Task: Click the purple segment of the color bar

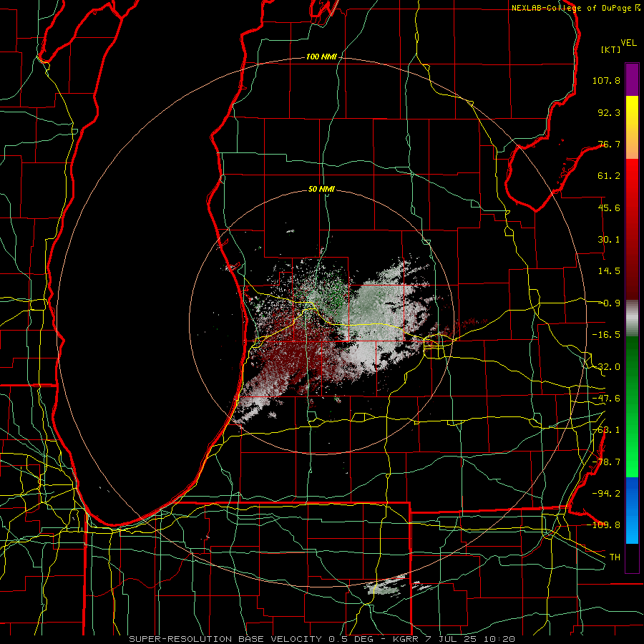Action: 632,79
